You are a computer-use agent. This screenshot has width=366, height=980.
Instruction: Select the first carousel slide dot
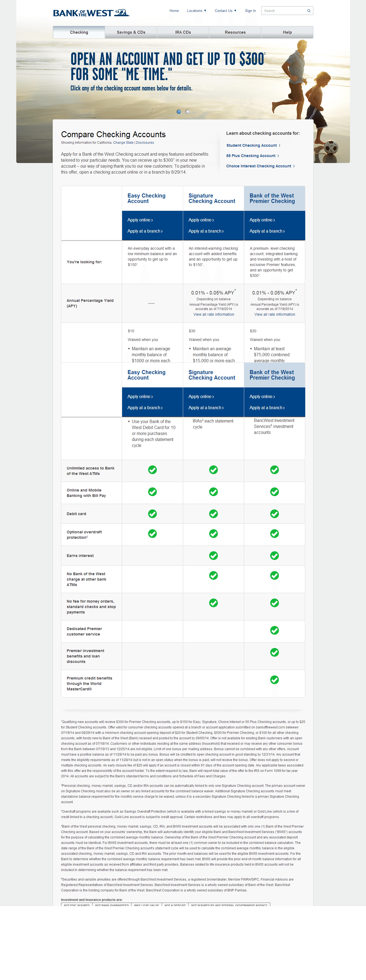[179, 112]
